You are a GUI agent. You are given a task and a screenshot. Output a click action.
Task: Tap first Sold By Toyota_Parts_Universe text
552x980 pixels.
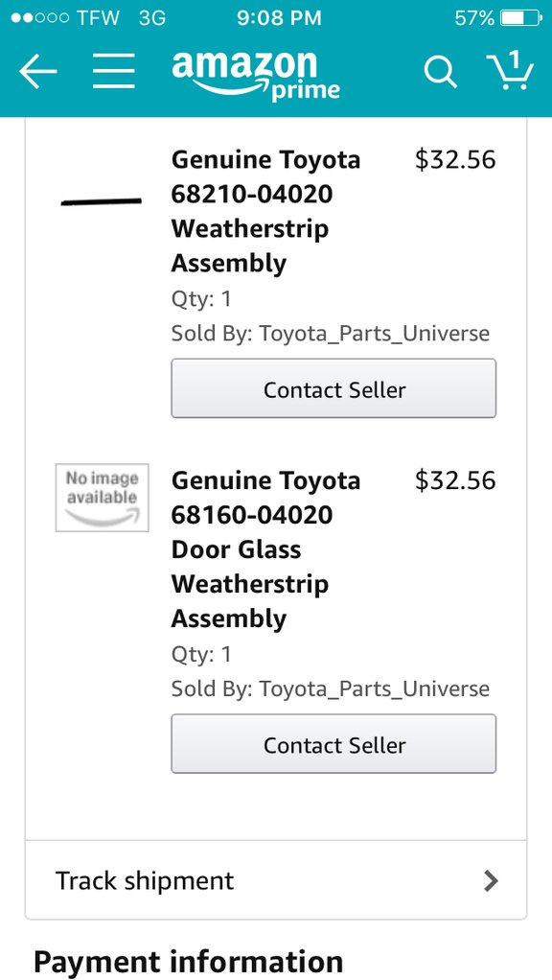click(331, 334)
